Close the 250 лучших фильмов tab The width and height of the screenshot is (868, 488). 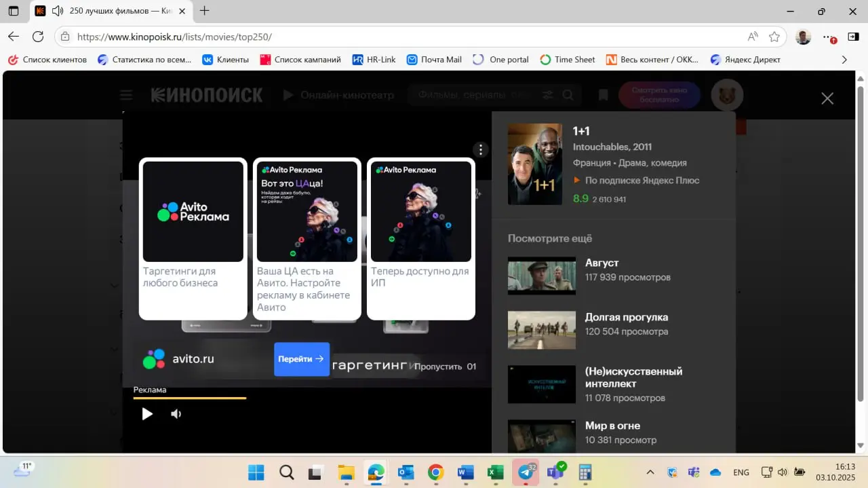182,11
